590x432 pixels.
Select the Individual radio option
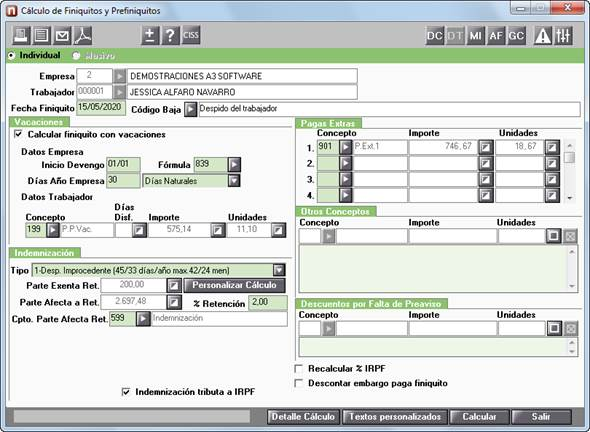[x=11, y=56]
